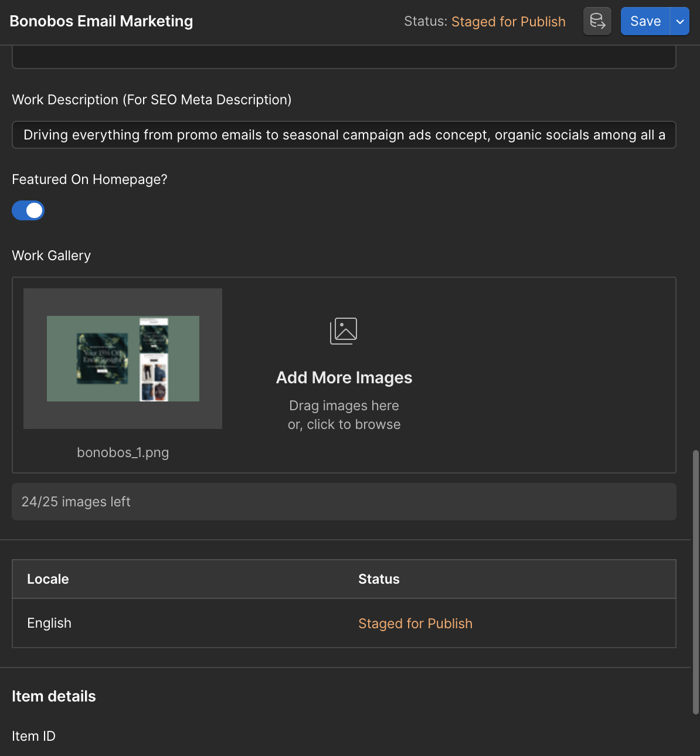Click the partially visible field above Work Description

[x=344, y=59]
